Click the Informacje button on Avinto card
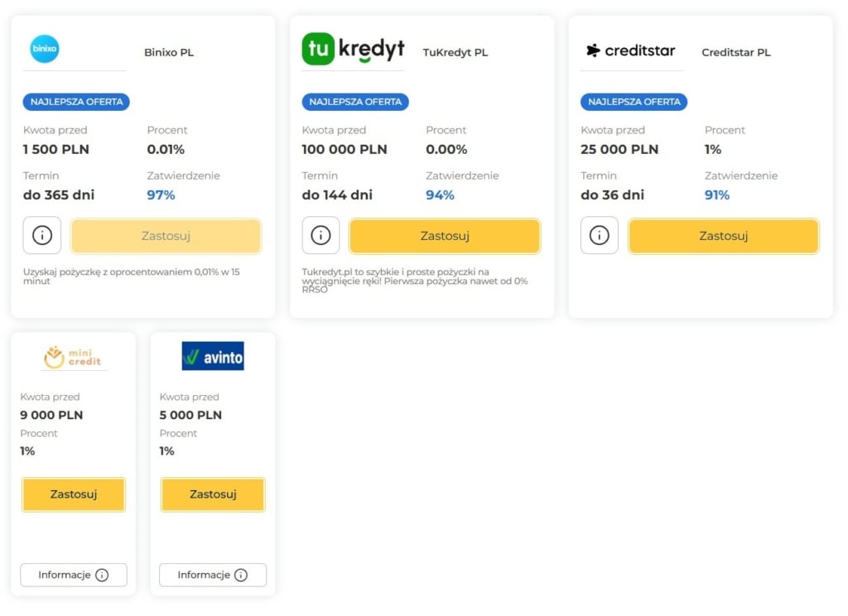The image size is (848, 616). (213, 575)
